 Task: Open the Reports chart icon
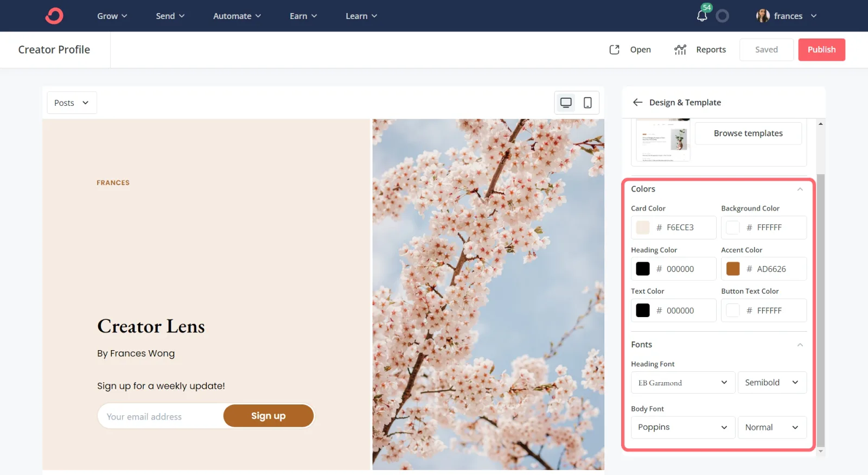pyautogui.click(x=680, y=49)
